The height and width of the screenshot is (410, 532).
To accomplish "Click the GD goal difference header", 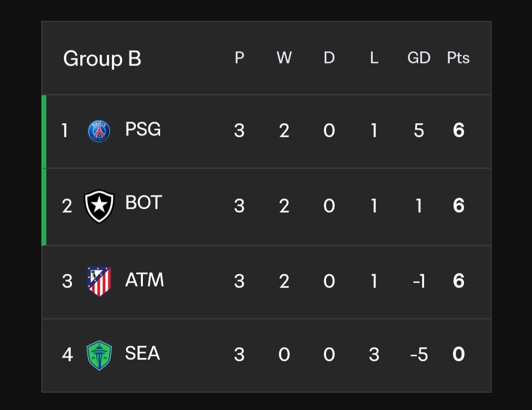I will point(419,58).
